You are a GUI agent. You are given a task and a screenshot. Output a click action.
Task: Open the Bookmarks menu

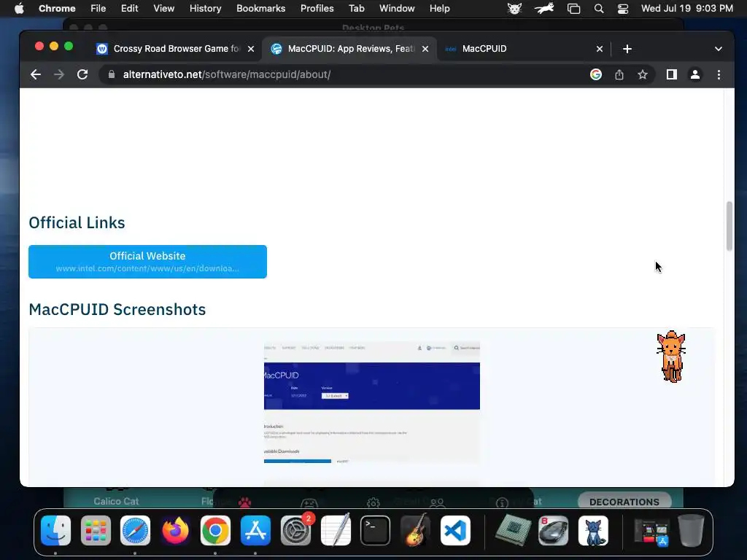tap(260, 9)
